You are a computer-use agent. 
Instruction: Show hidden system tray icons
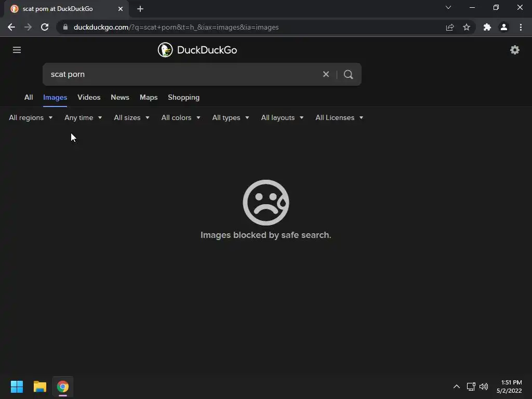tap(456, 387)
